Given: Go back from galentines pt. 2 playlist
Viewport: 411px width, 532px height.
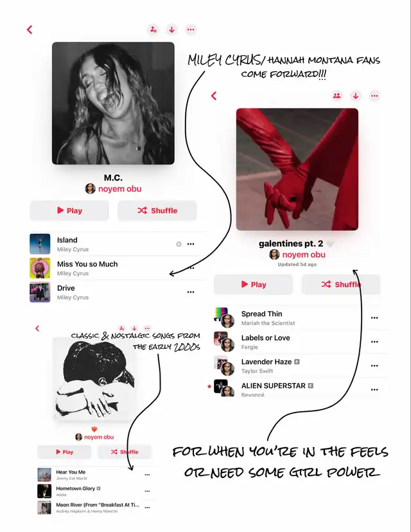Looking at the screenshot, I should pyautogui.click(x=214, y=96).
